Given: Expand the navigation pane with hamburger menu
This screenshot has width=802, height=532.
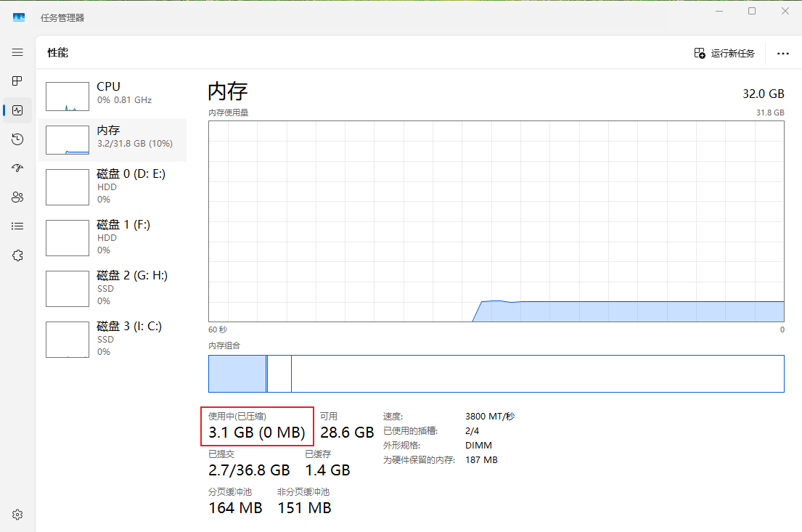Looking at the screenshot, I should coord(17,52).
